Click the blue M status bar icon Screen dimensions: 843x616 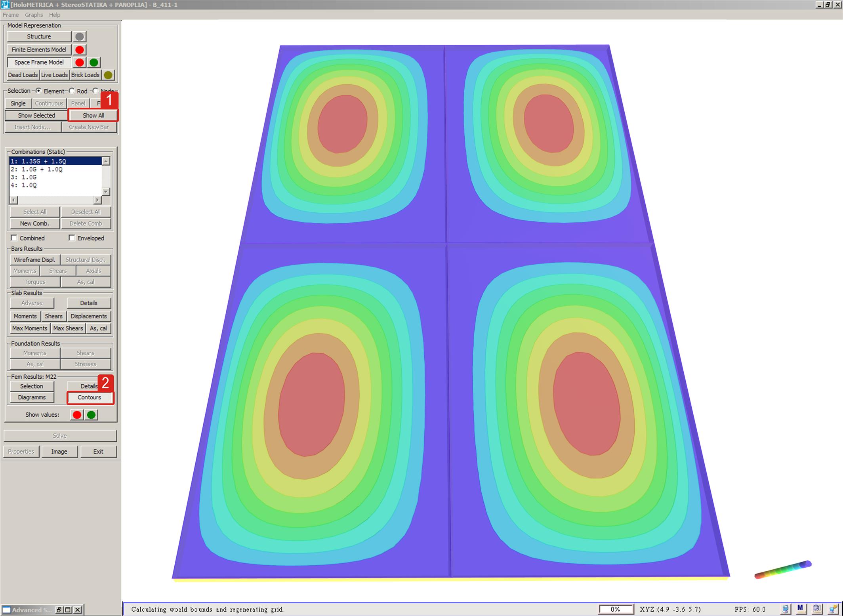point(800,608)
